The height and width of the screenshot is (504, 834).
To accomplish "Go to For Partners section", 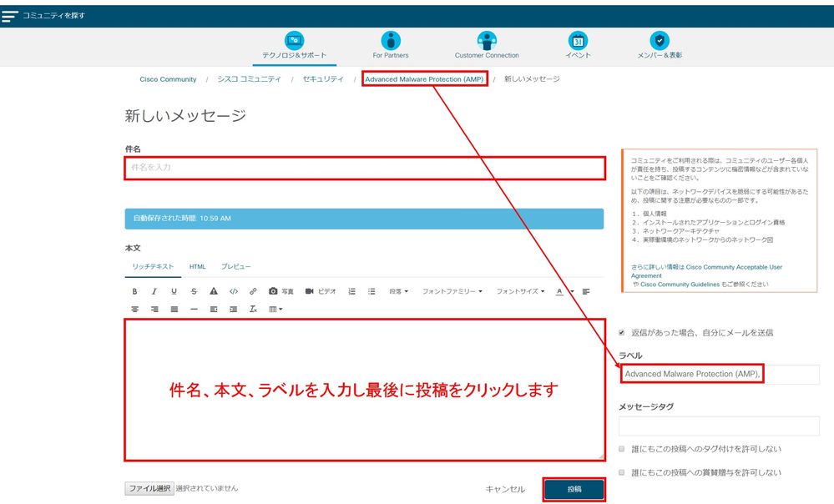I will click(x=391, y=45).
